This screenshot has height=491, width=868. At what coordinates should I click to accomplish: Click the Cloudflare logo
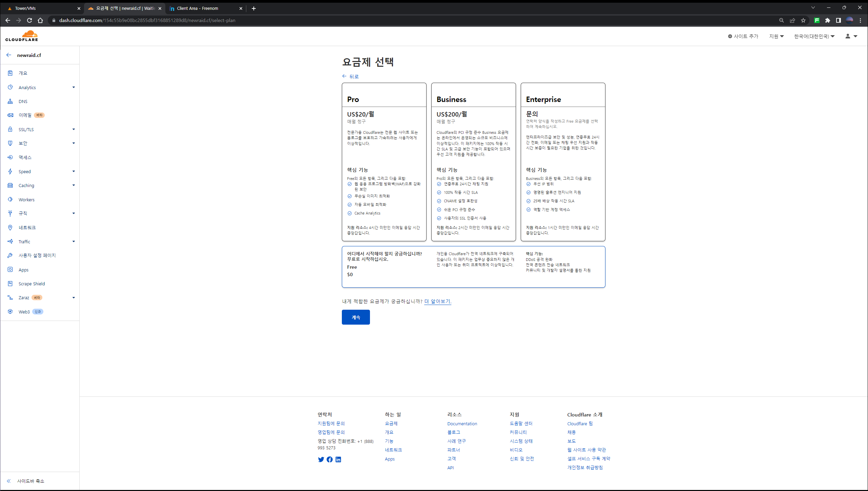[22, 36]
